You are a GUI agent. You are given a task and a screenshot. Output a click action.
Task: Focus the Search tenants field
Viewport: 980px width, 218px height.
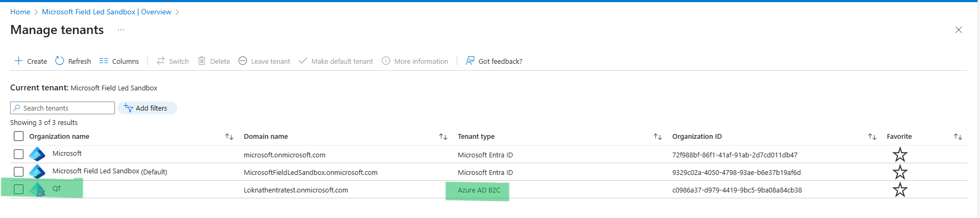62,108
